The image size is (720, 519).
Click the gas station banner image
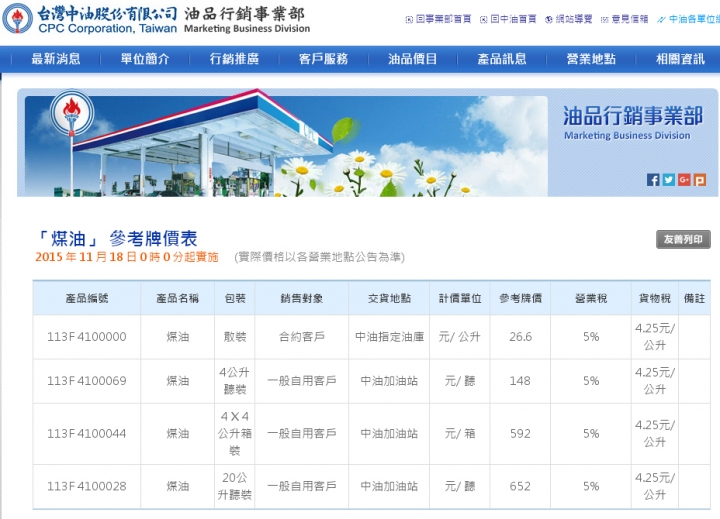[286, 146]
